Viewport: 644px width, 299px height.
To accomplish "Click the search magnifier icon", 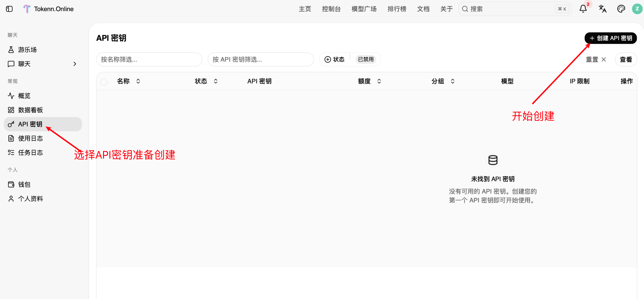I will [x=465, y=9].
